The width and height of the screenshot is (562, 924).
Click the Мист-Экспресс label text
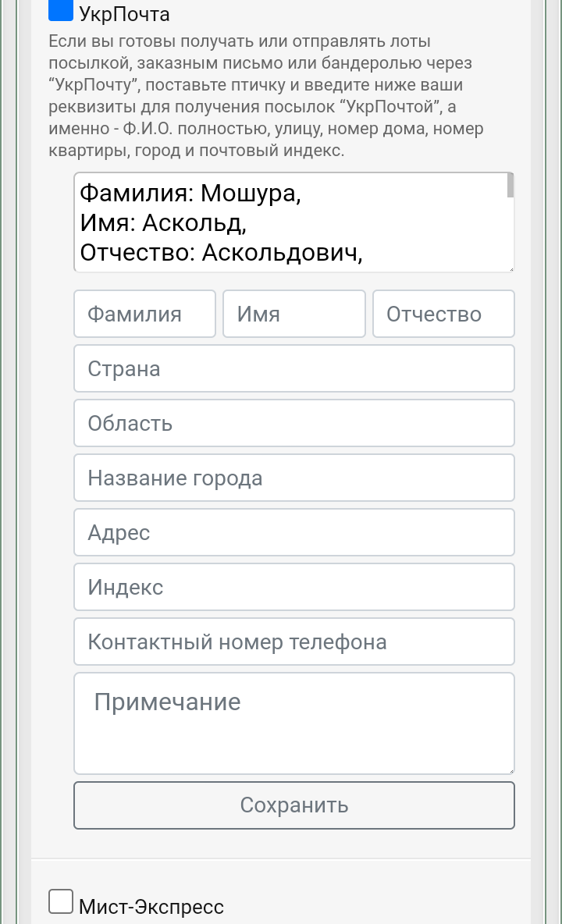click(151, 906)
